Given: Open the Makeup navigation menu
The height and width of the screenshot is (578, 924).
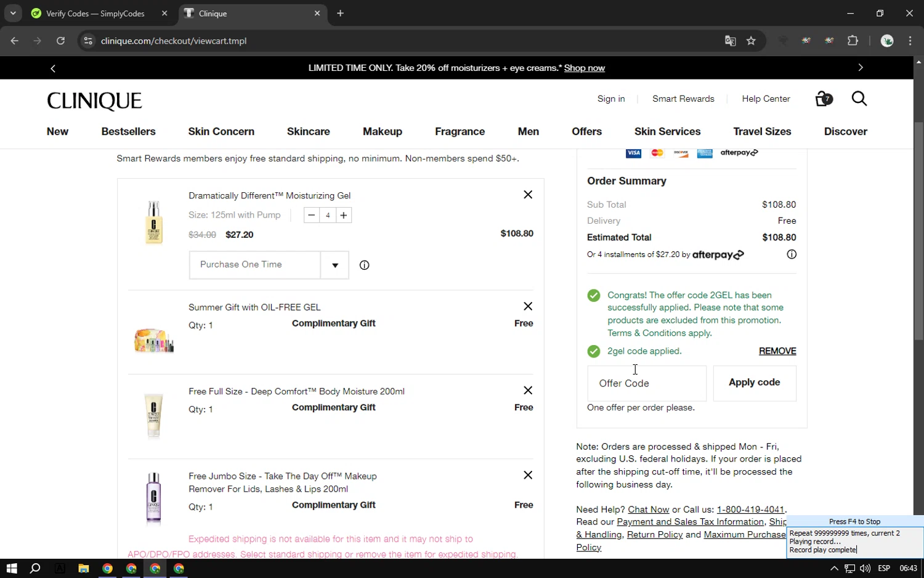Looking at the screenshot, I should coord(383,131).
